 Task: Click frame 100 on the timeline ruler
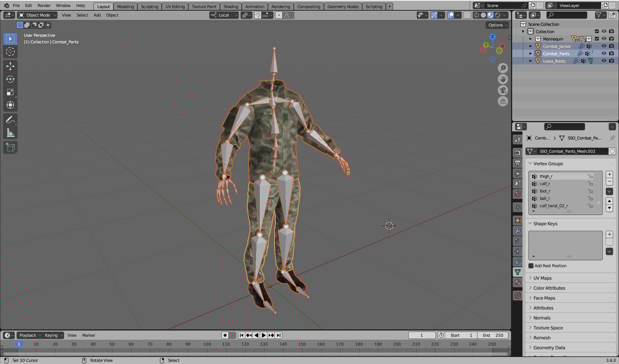point(207,344)
